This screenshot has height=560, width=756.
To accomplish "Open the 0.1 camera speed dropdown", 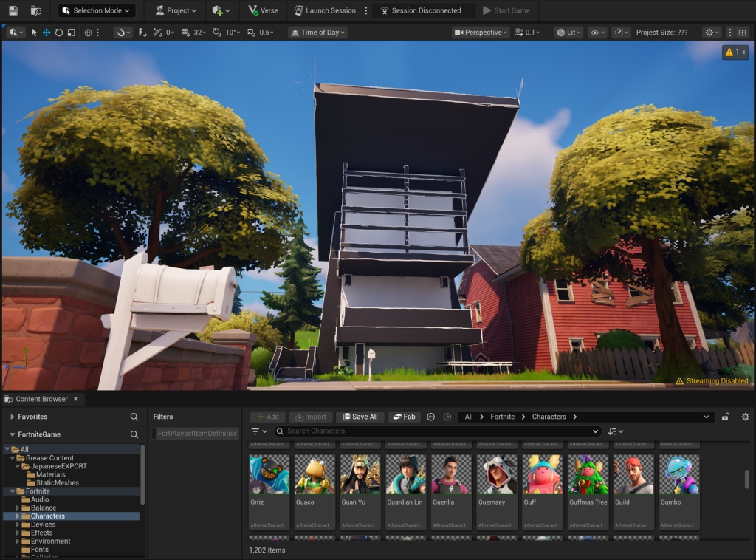I will coord(527,33).
